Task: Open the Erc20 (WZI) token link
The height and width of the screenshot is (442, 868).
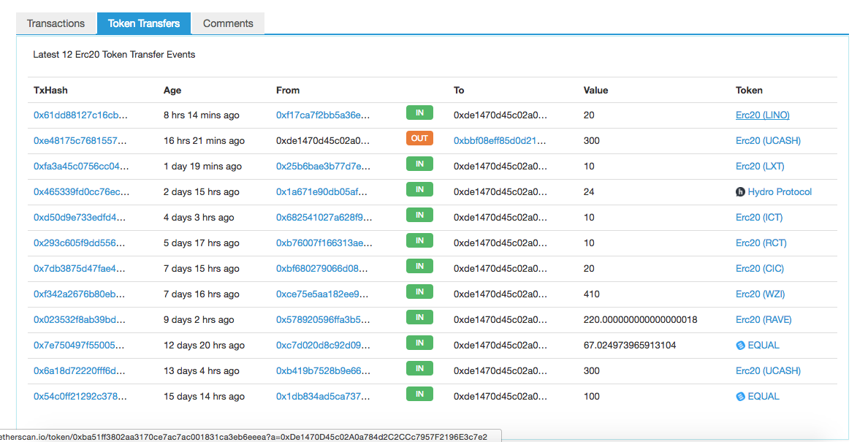Action: pos(759,294)
